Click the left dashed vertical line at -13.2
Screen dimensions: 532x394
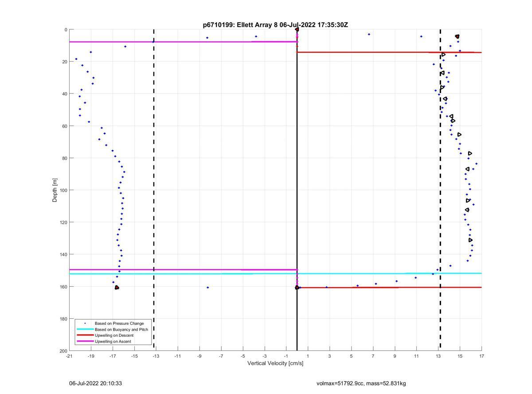pyautogui.click(x=154, y=190)
